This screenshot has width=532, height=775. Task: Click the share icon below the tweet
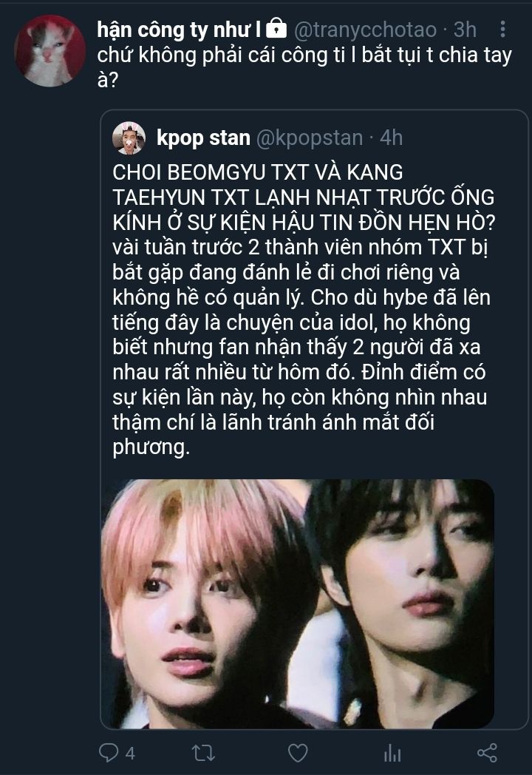pos(487,753)
